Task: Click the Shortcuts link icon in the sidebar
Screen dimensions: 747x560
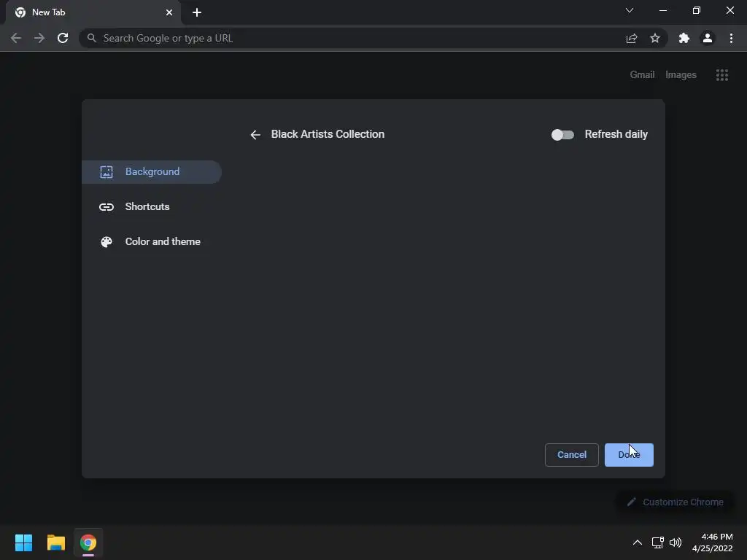Action: 107,206
